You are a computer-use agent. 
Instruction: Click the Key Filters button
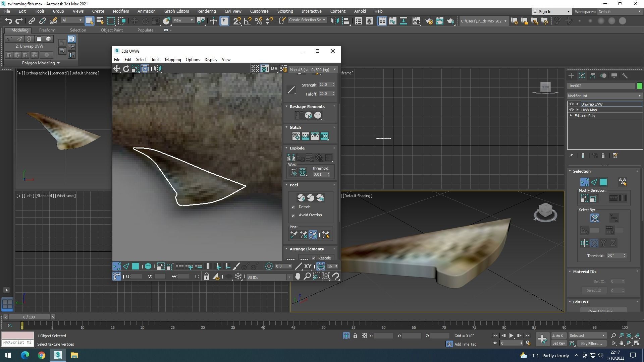tap(591, 343)
